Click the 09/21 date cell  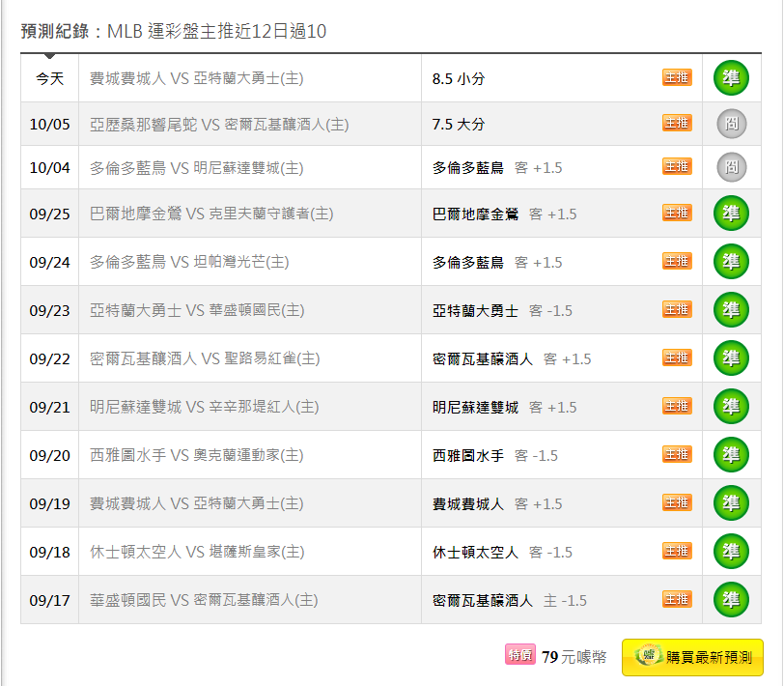(49, 407)
